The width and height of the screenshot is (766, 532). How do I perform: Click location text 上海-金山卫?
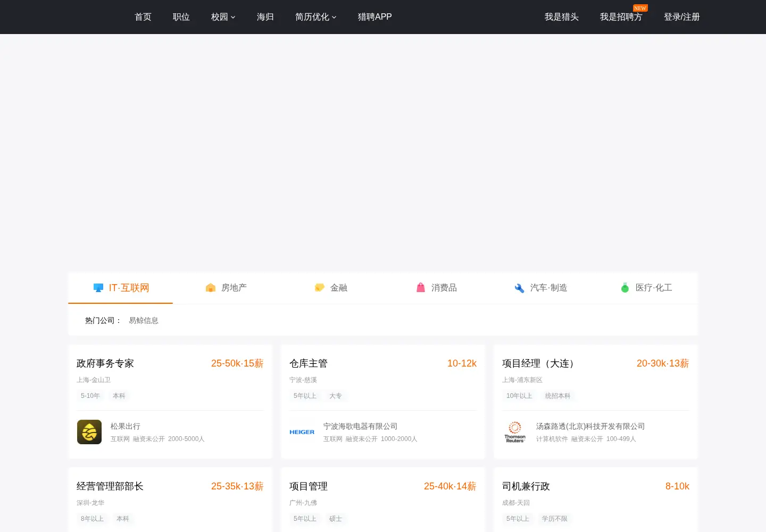click(x=94, y=380)
